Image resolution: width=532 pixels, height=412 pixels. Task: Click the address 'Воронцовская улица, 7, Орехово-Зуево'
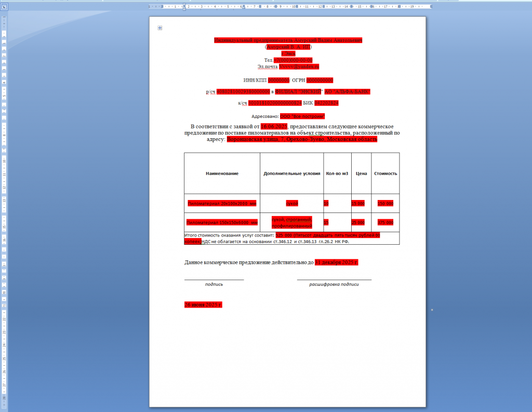[276, 139]
